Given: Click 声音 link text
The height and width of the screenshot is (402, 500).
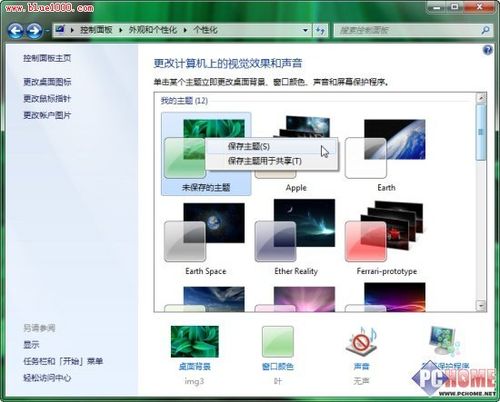Looking at the screenshot, I should tap(361, 367).
